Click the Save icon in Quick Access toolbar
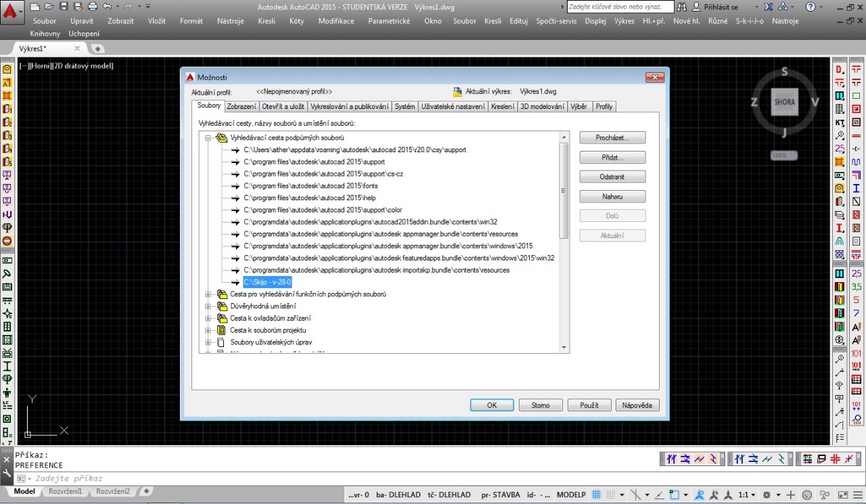The image size is (866, 504). [x=64, y=6]
